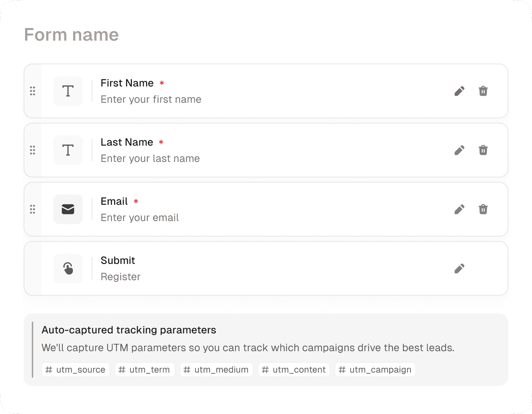Click the drag handle of the First Name field
532x414 pixels.
click(33, 91)
